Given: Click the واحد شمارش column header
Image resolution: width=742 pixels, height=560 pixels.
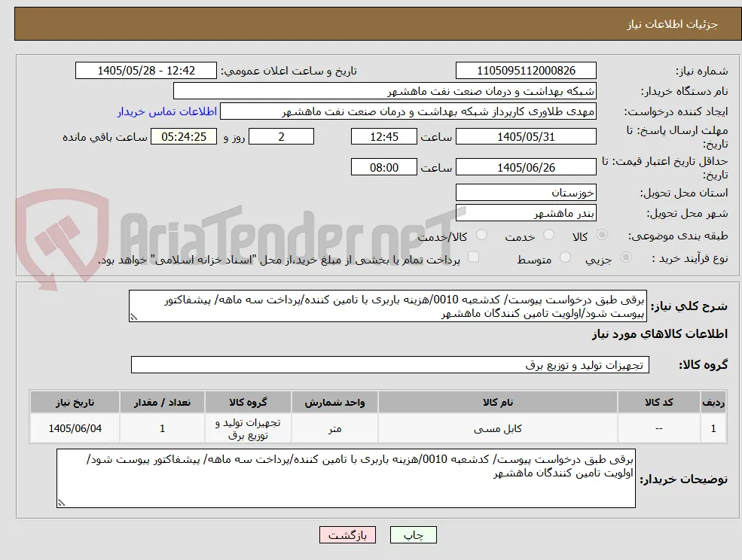Looking at the screenshot, I should coord(334,402).
